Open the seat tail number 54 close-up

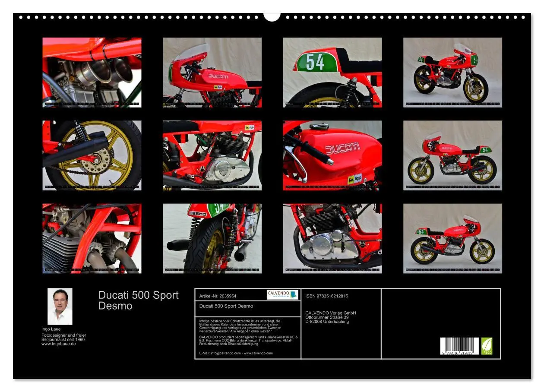(x=332, y=72)
